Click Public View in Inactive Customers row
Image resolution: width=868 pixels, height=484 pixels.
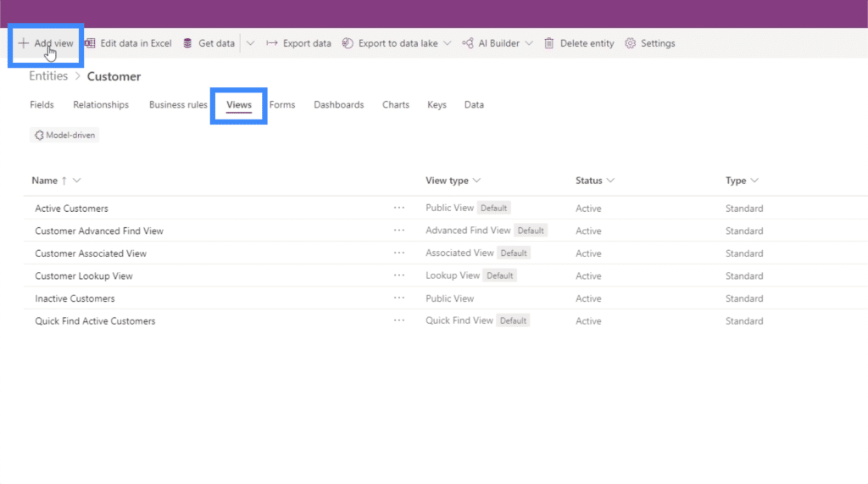[x=449, y=298]
